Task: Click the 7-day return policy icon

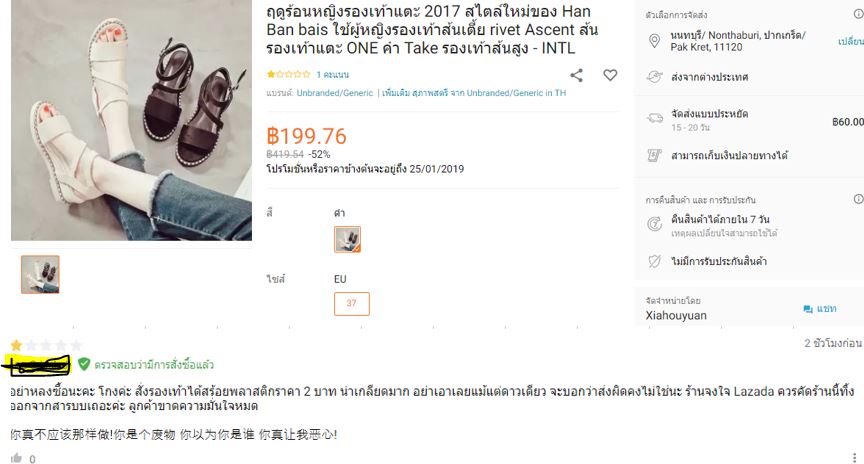Action: coord(654,224)
